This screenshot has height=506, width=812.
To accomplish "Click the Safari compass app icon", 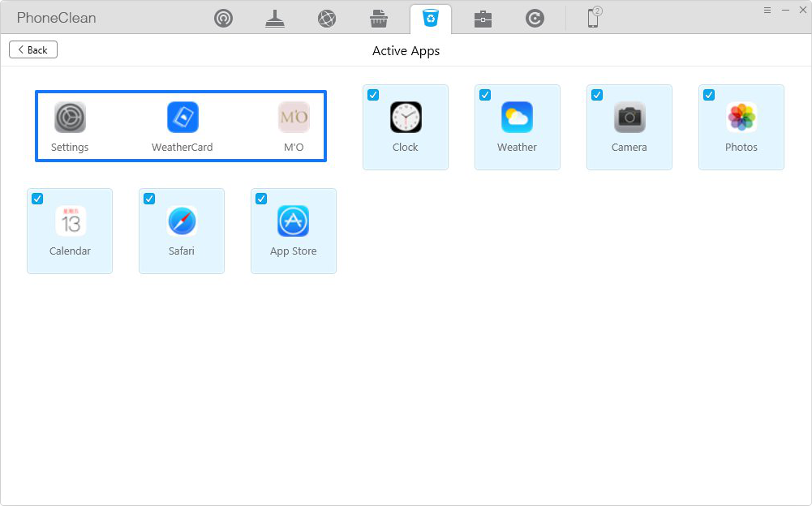I will click(182, 221).
